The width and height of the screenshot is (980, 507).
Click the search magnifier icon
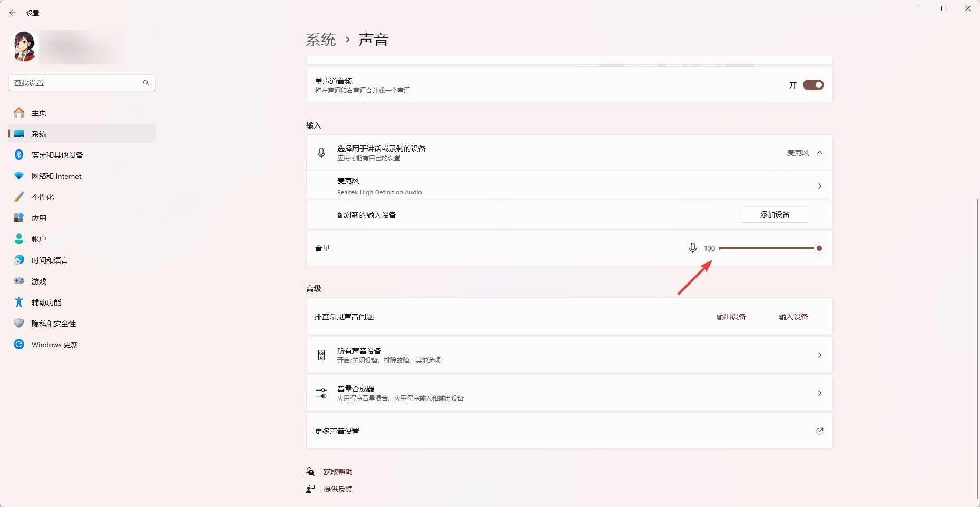pos(146,83)
